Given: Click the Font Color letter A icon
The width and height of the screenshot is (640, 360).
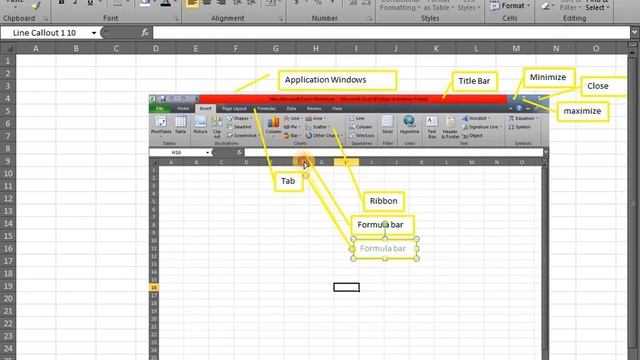Looking at the screenshot, I should [x=165, y=3].
